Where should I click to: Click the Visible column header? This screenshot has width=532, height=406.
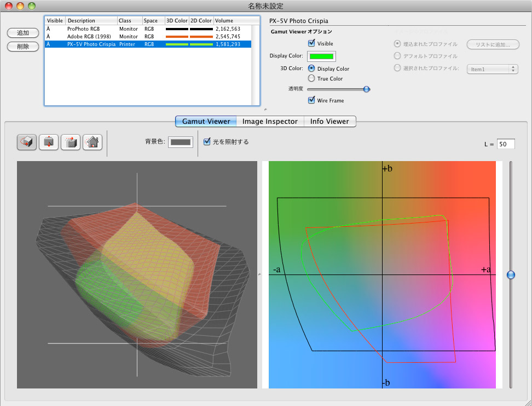[x=55, y=21]
